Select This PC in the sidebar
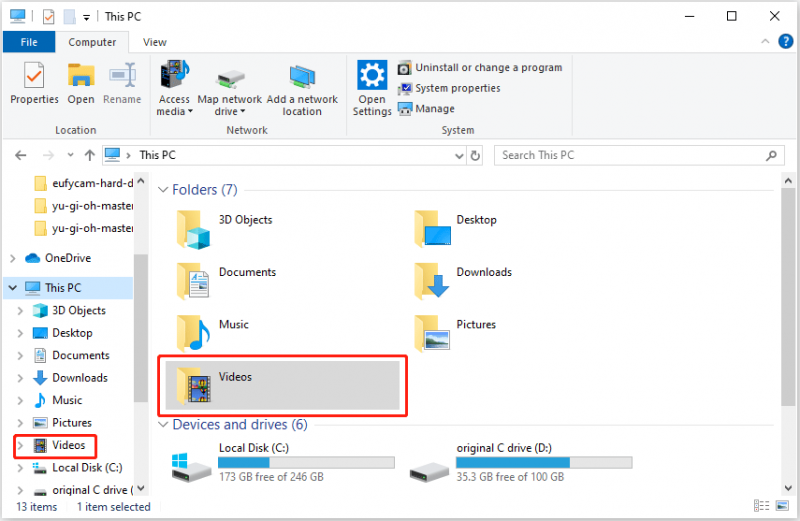Image resolution: width=800 pixels, height=521 pixels. [x=63, y=288]
